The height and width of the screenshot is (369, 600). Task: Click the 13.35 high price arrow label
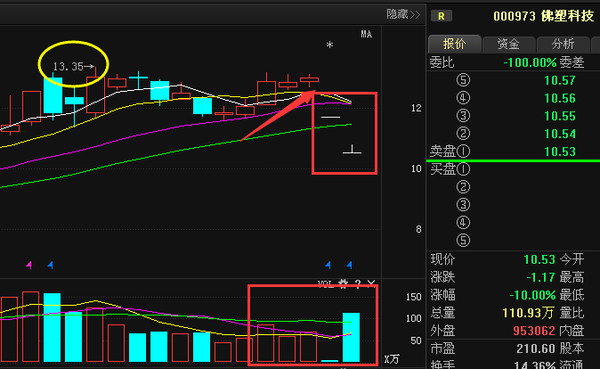(x=73, y=67)
